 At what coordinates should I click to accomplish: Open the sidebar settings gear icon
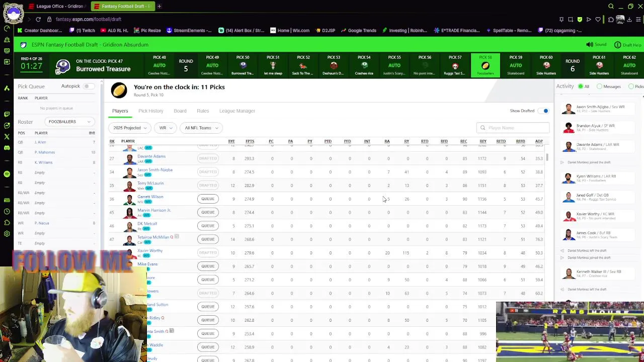pyautogui.click(x=7, y=234)
